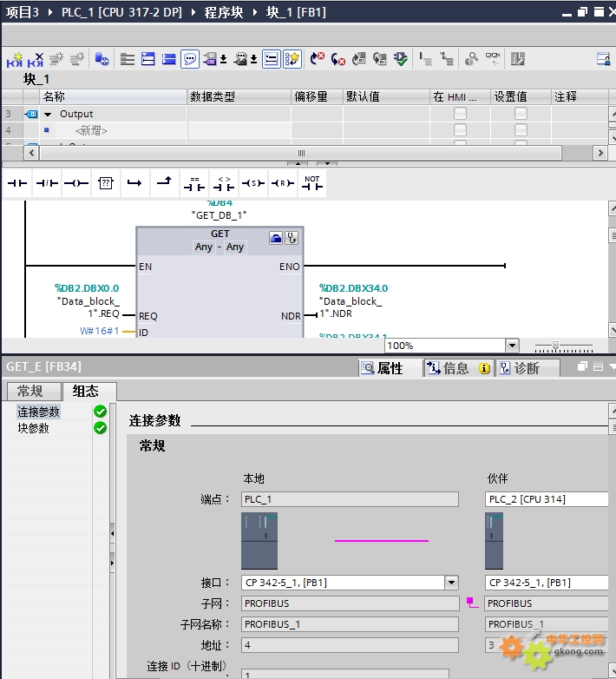Insert the equal comparison contact
616x679 pixels.
coord(194,183)
